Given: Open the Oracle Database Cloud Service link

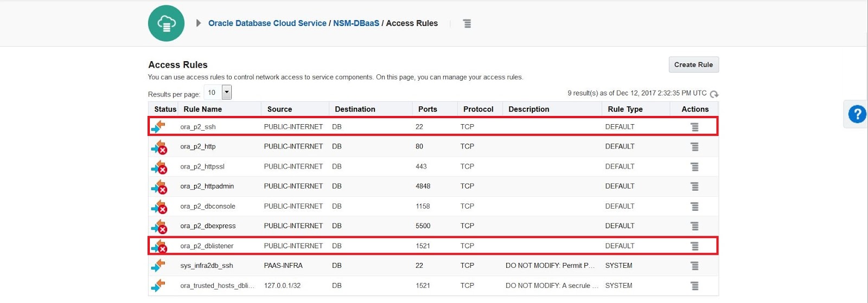Looking at the screenshot, I should [x=267, y=23].
